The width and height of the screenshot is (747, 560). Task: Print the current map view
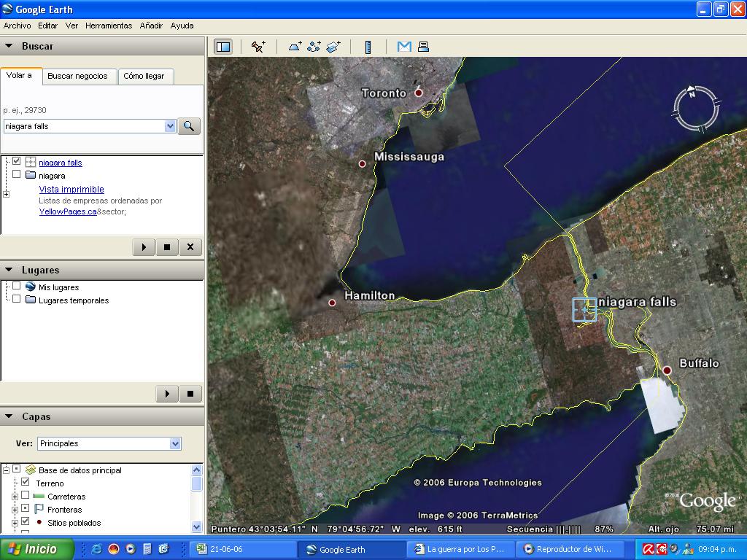(x=423, y=47)
